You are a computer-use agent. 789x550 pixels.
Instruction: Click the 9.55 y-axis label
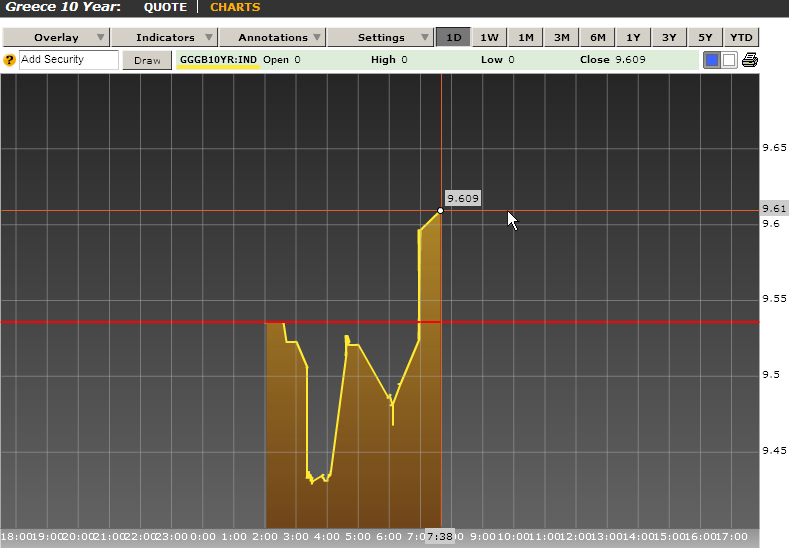click(774, 299)
